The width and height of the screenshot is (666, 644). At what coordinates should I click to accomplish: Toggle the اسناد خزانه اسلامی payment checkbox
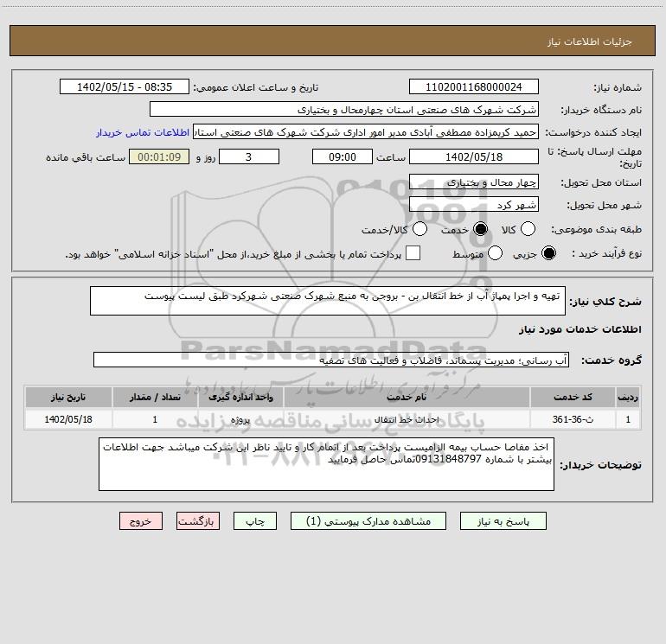point(413,253)
